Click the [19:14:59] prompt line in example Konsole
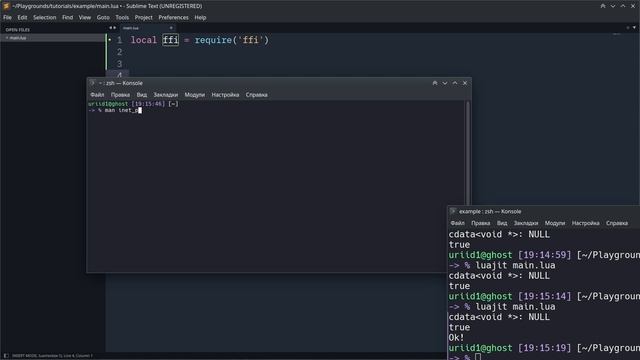Screen dimensions: 640x360 coord(544,255)
